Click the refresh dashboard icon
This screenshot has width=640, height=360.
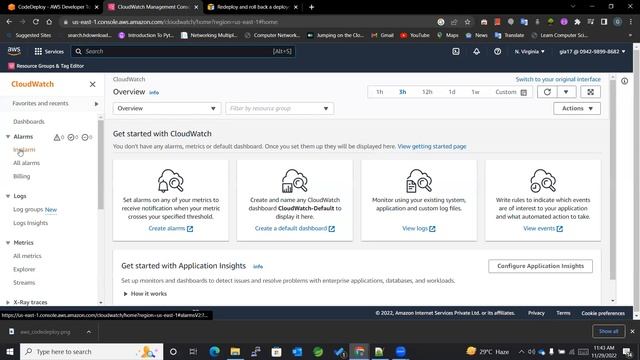(x=547, y=92)
